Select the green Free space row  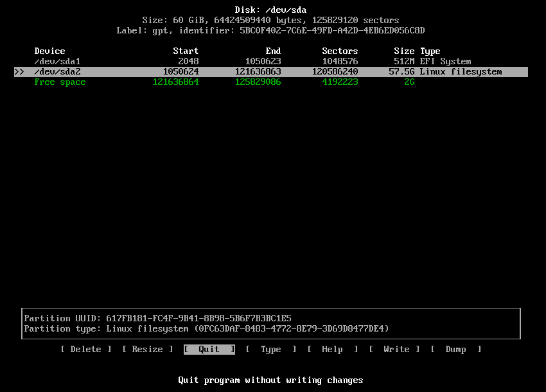[271, 82]
